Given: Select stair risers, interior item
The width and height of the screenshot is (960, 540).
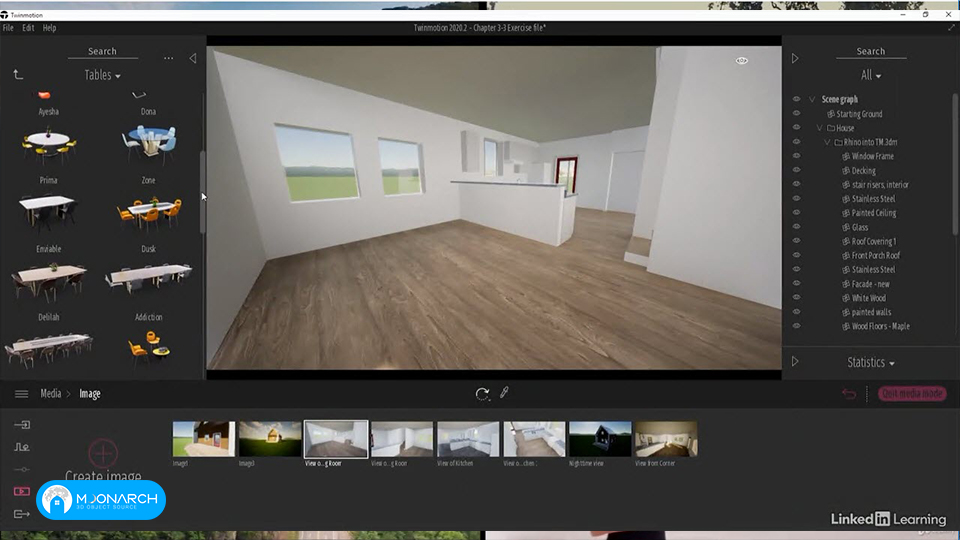Looking at the screenshot, I should (x=880, y=185).
